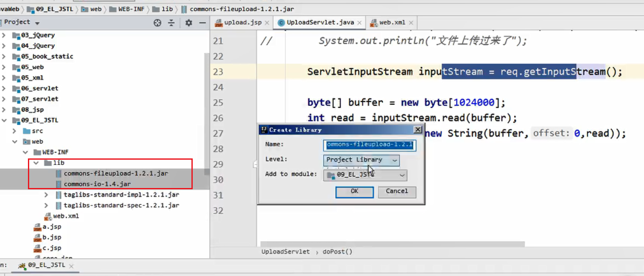Image resolution: width=644 pixels, height=276 pixels.
Task: Expand the 06_servlet module
Action: (x=4, y=88)
